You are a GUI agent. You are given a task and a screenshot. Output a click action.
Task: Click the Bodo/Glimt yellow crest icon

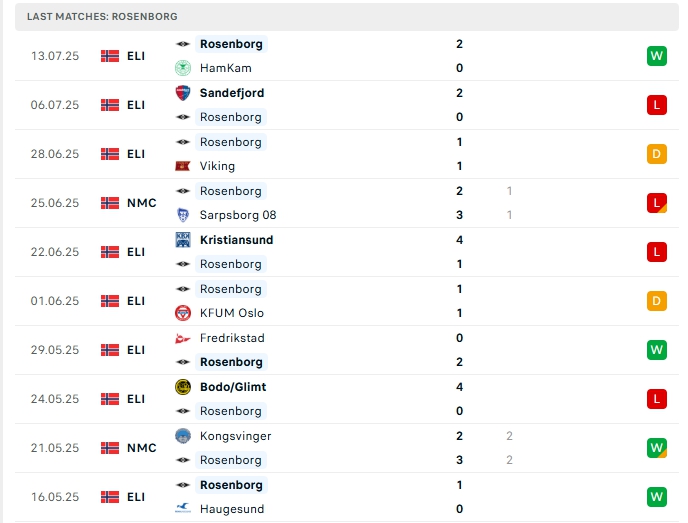pos(183,387)
